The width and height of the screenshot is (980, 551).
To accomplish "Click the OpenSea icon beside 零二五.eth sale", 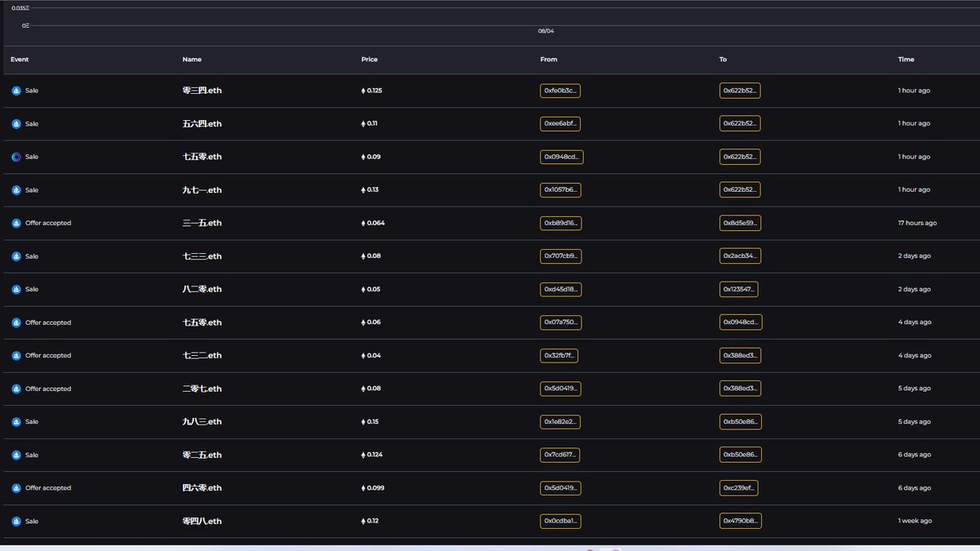I will [16, 455].
